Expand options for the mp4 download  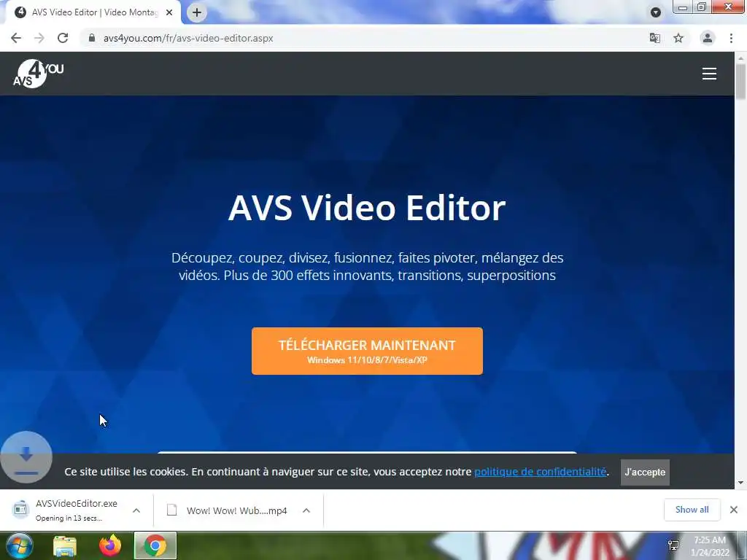[x=306, y=510]
